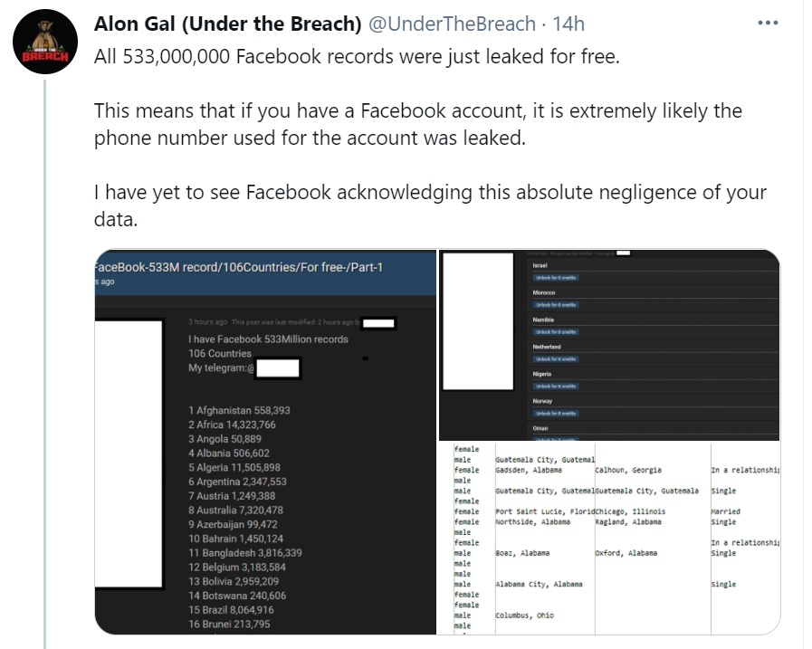Open the 14h tweet timestamp
This screenshot has width=812, height=649.
click(568, 24)
